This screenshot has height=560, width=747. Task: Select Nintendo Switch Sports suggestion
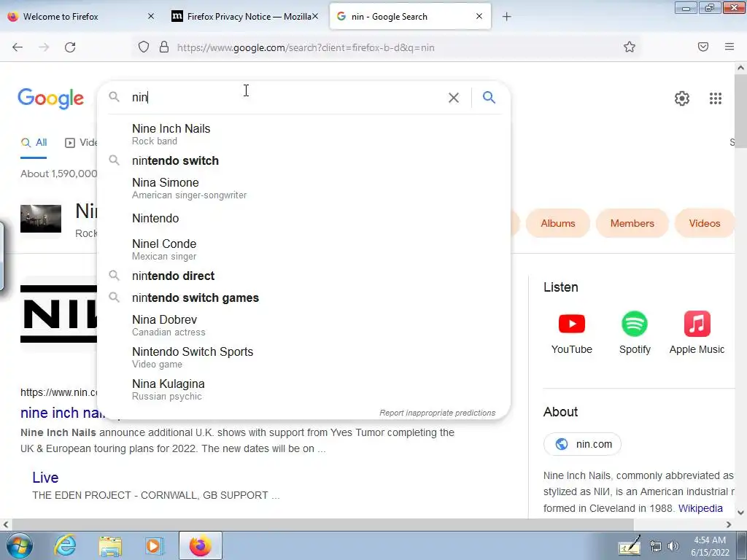(x=304, y=357)
